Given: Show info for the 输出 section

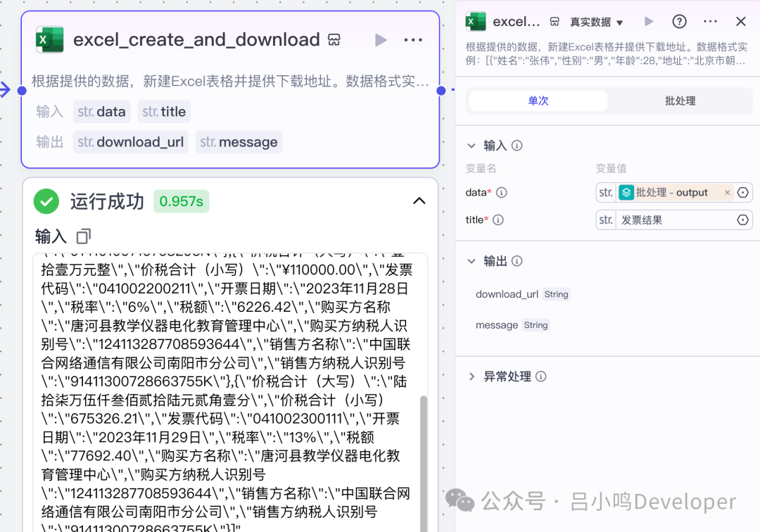Looking at the screenshot, I should 517,261.
